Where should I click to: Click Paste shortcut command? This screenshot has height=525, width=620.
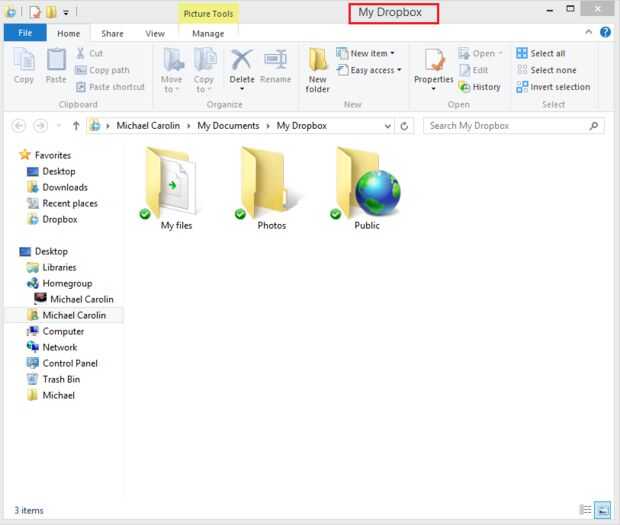pos(110,87)
